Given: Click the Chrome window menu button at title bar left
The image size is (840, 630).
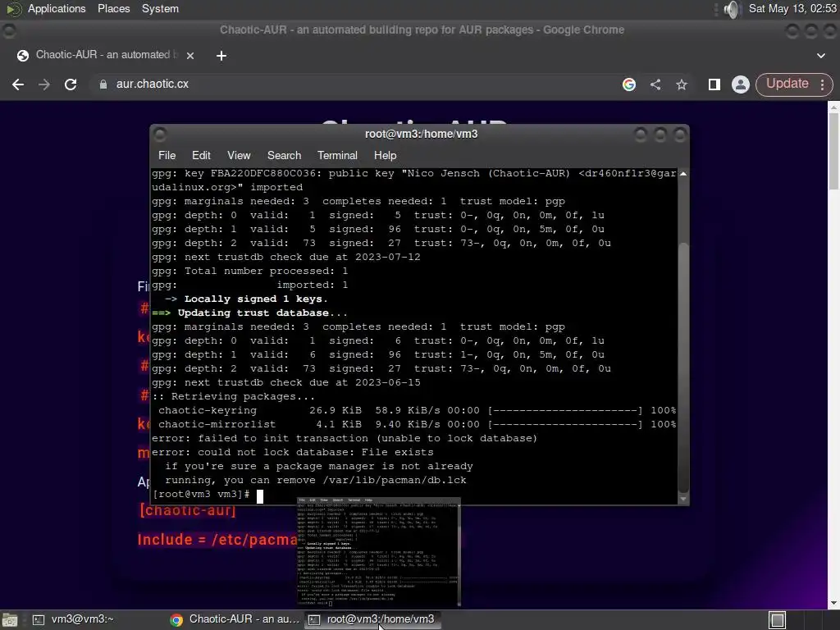Looking at the screenshot, I should [x=9, y=30].
